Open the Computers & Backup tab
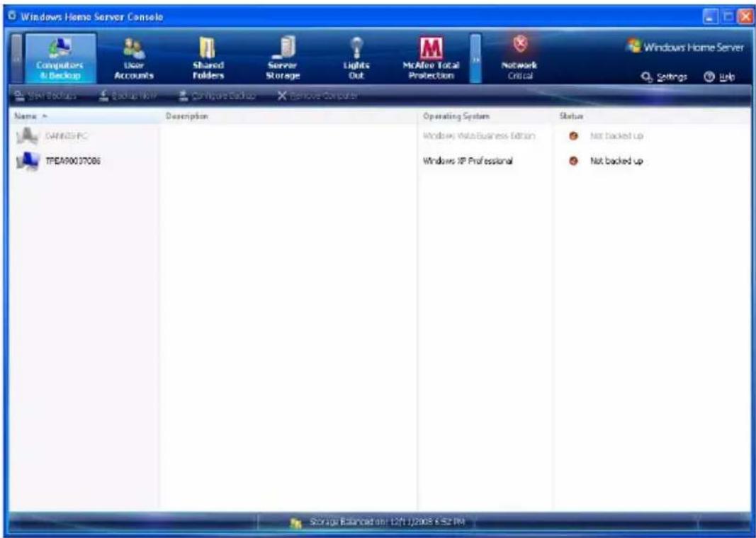The height and width of the screenshot is (538, 756). point(60,58)
